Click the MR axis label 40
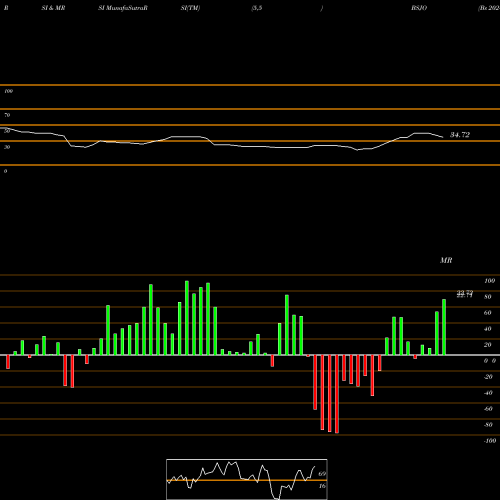 (x=488, y=329)
